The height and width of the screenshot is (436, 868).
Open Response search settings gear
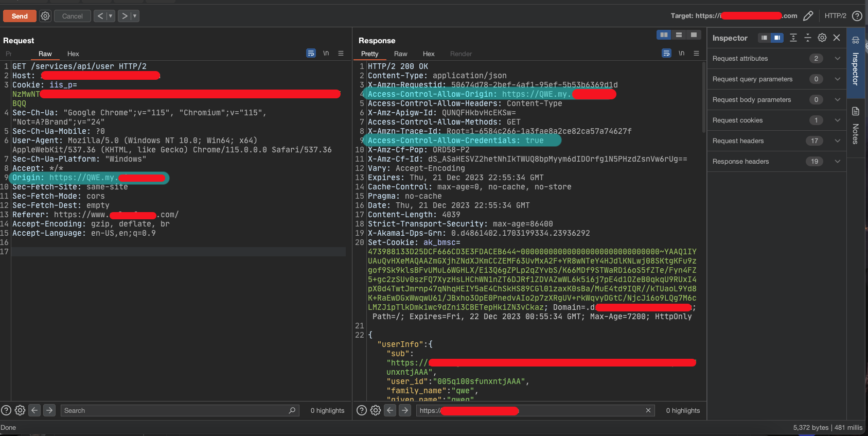(376, 410)
